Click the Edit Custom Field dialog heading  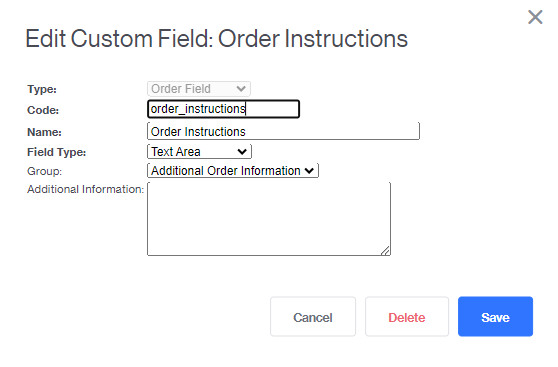(216, 38)
